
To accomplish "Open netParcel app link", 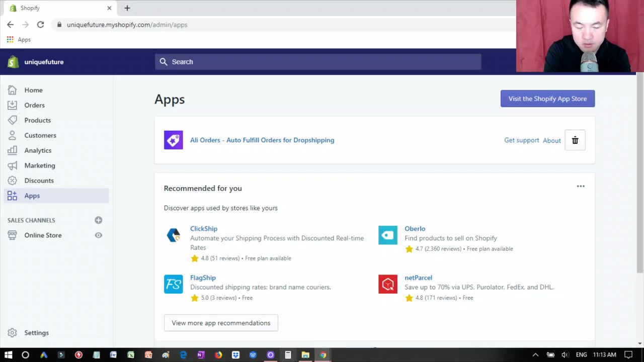I will click(x=418, y=278).
